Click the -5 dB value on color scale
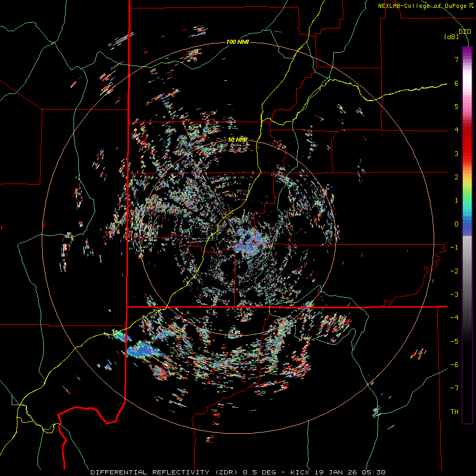The image size is (476, 476). (454, 342)
